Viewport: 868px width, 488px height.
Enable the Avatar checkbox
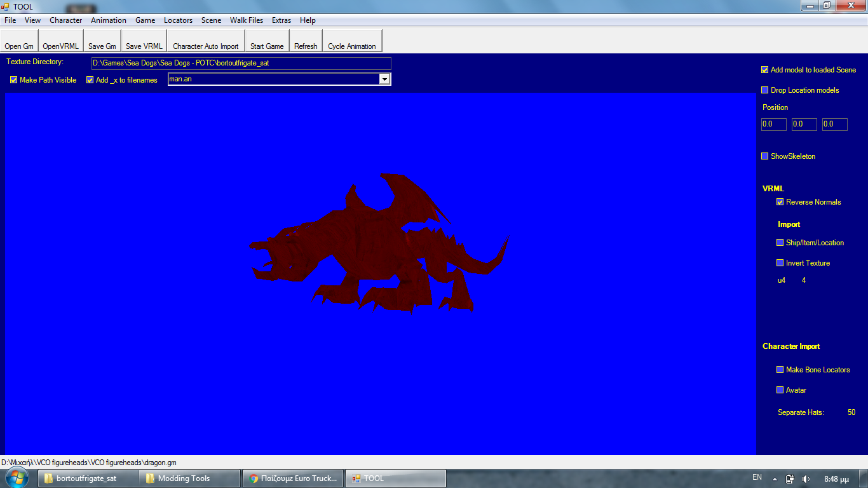pos(780,390)
